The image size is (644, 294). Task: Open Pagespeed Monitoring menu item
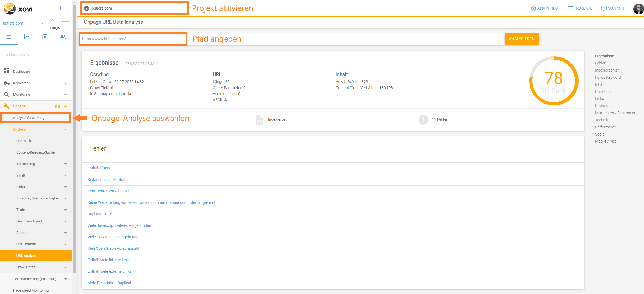click(x=36, y=290)
